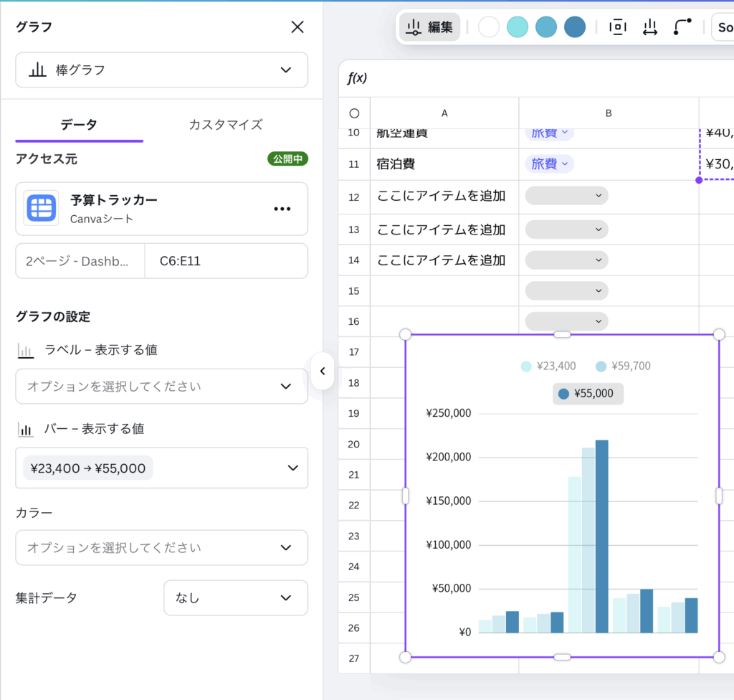Click the chart alignment frame toolbar icon
Image resolution: width=734 pixels, height=700 pixels.
pos(617,27)
